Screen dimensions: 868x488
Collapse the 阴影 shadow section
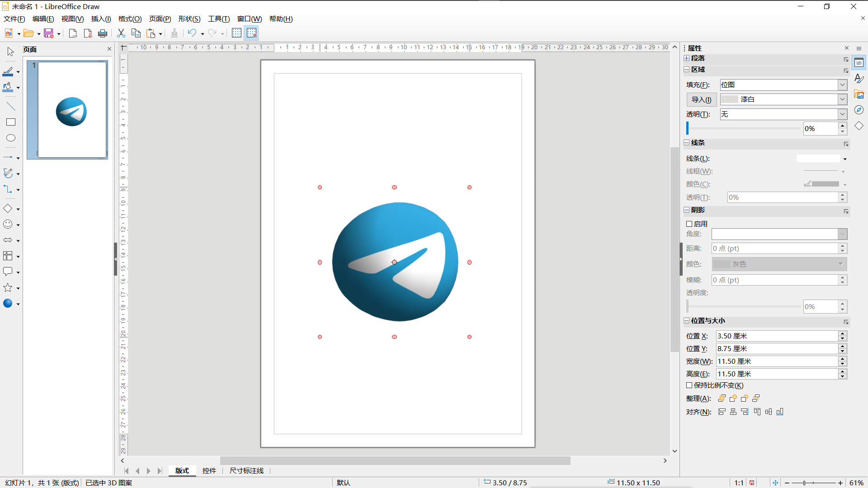(687, 210)
